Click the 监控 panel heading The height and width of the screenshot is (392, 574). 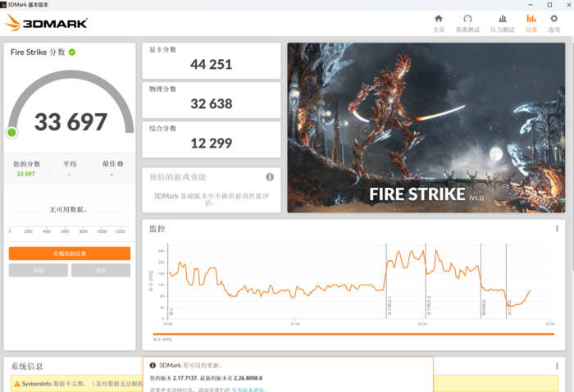(157, 229)
